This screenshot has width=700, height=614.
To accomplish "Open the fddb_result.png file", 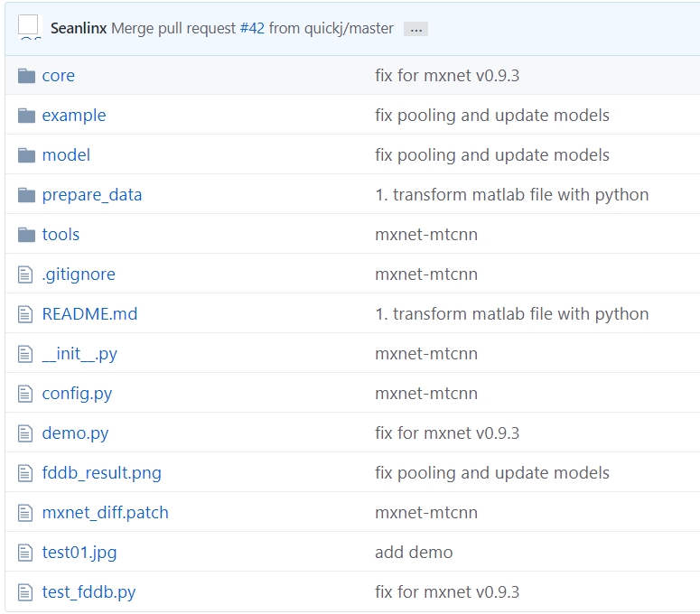I will (x=101, y=473).
